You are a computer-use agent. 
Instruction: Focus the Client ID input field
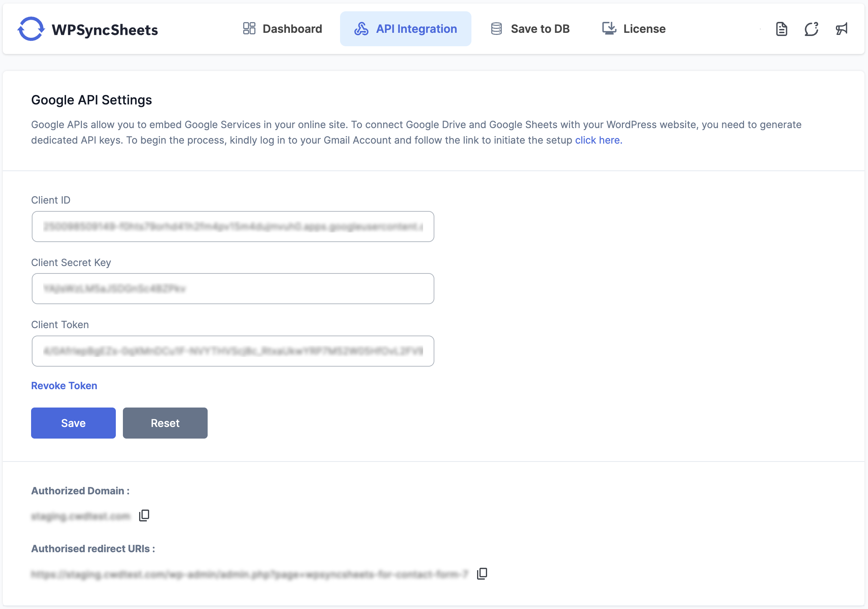233,227
